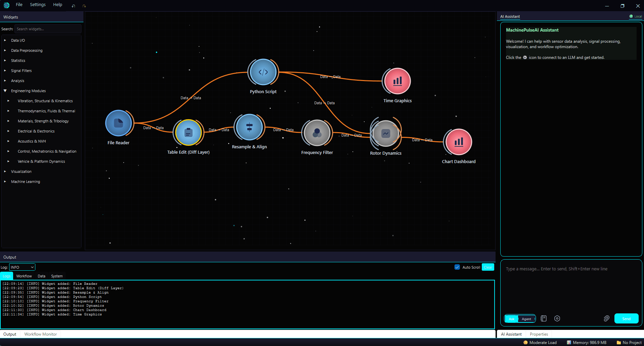This screenshot has width=644, height=346.
Task: Open the LLM settings hexagon icon
Action: click(557, 318)
